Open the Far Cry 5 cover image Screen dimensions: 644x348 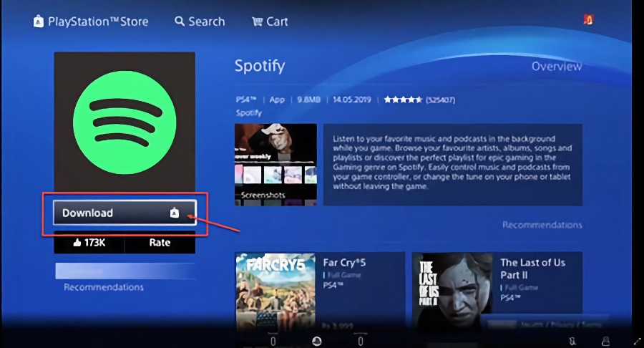pyautogui.click(x=275, y=291)
